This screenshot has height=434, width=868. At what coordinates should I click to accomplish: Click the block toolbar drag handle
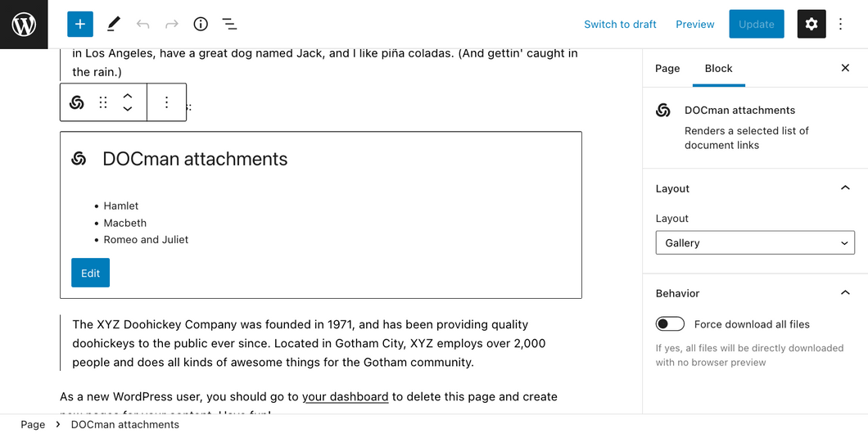[103, 102]
